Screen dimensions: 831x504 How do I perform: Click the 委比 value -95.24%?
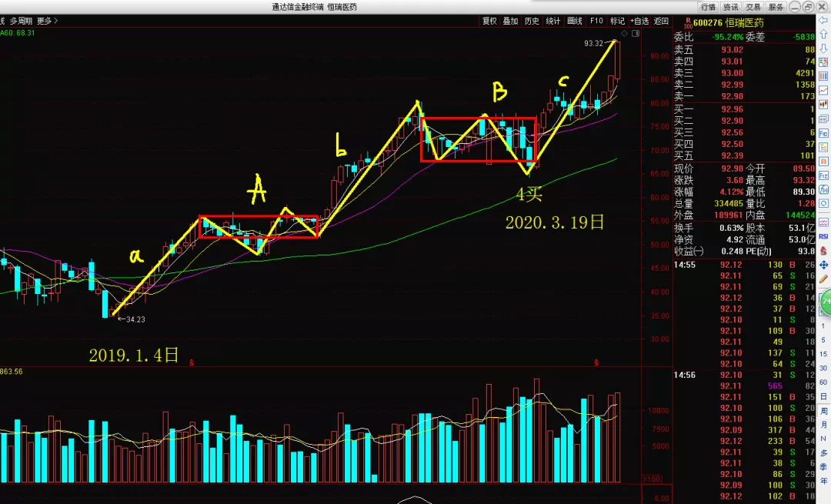(728, 37)
